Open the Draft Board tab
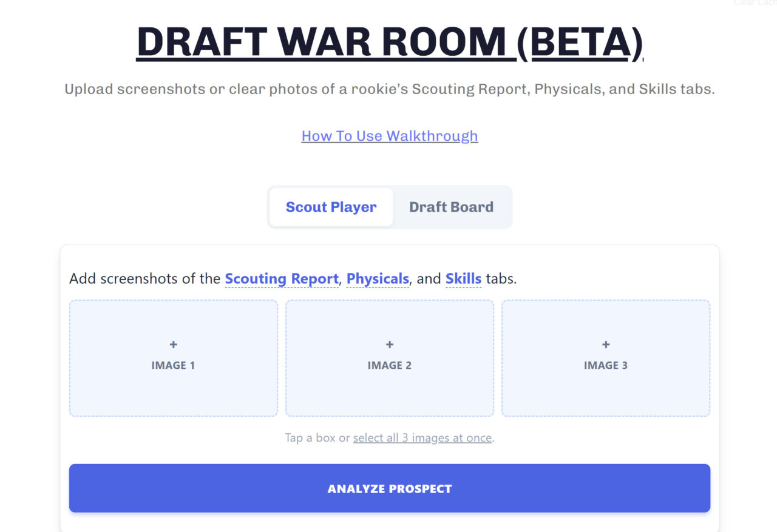 tap(451, 207)
